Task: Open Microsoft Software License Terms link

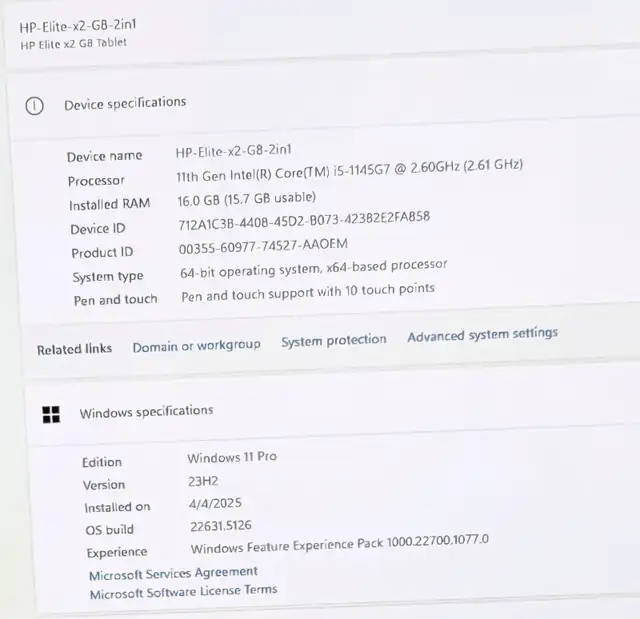Action: coord(184,592)
